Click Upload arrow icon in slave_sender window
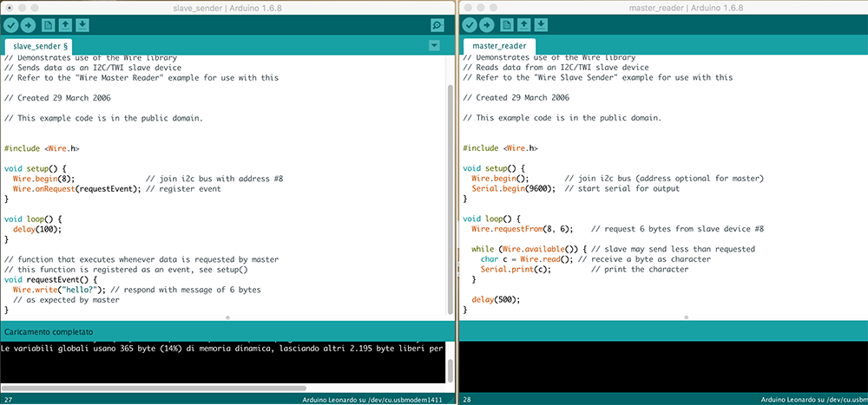This screenshot has width=868, height=405. coord(29,25)
